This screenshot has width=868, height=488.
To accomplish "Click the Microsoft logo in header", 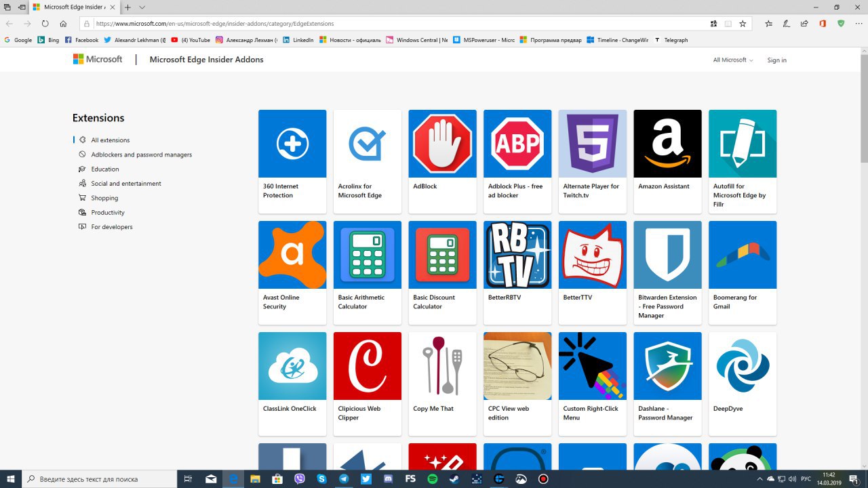I will click(x=98, y=60).
